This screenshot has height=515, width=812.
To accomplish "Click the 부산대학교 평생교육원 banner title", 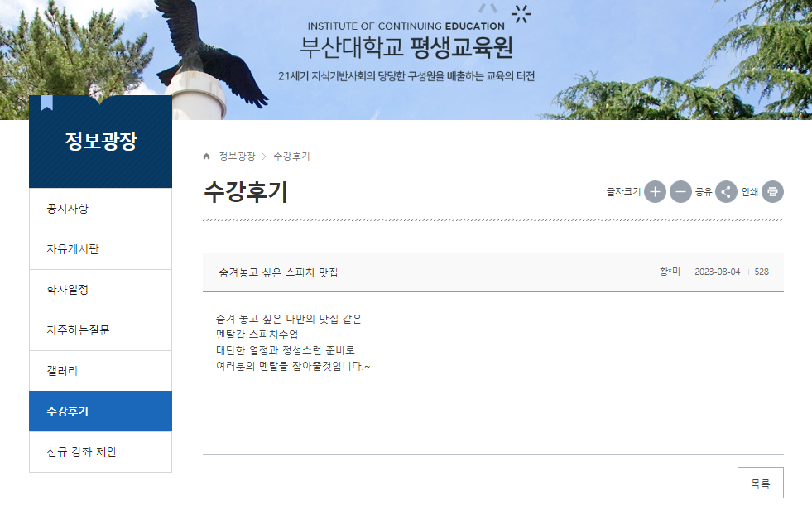I will pyautogui.click(x=406, y=48).
